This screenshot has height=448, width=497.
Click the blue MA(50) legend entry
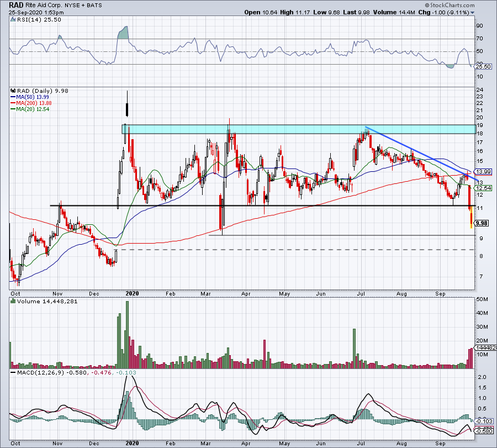28,96
